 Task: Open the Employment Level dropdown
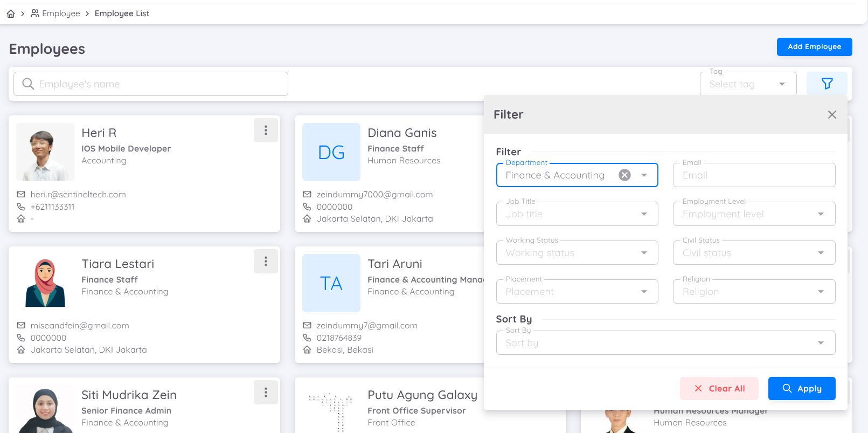(754, 214)
